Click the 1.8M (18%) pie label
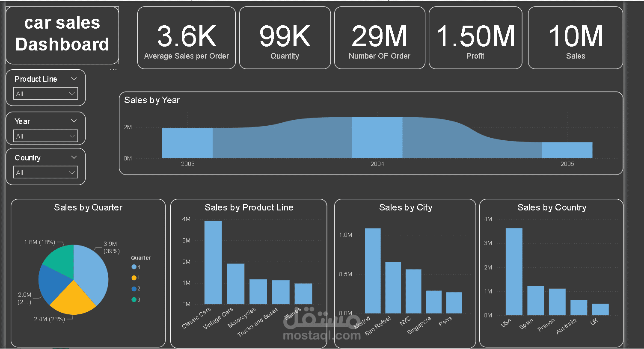The height and width of the screenshot is (349, 644). pyautogui.click(x=40, y=242)
